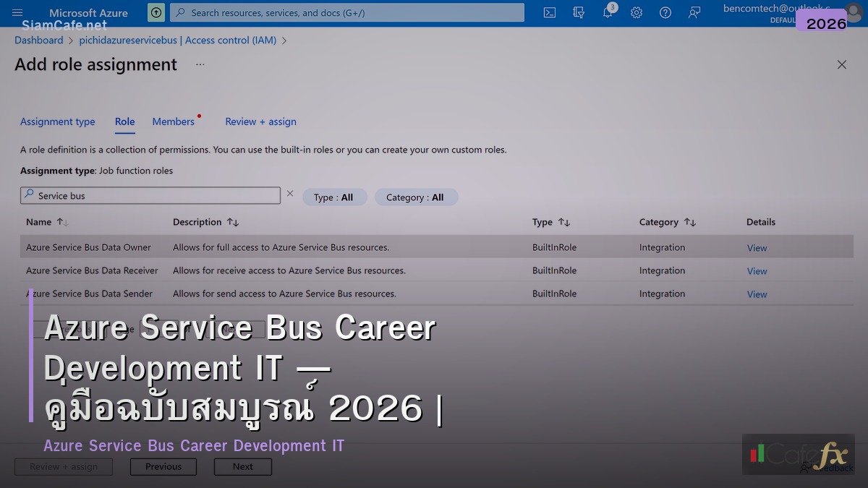Clear the Service bus search with the X

point(290,192)
